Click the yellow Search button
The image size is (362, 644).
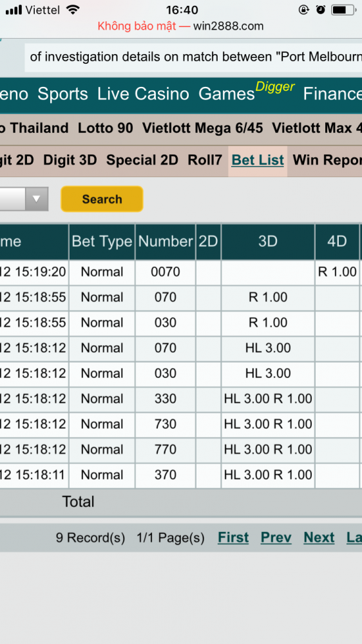[x=102, y=199]
